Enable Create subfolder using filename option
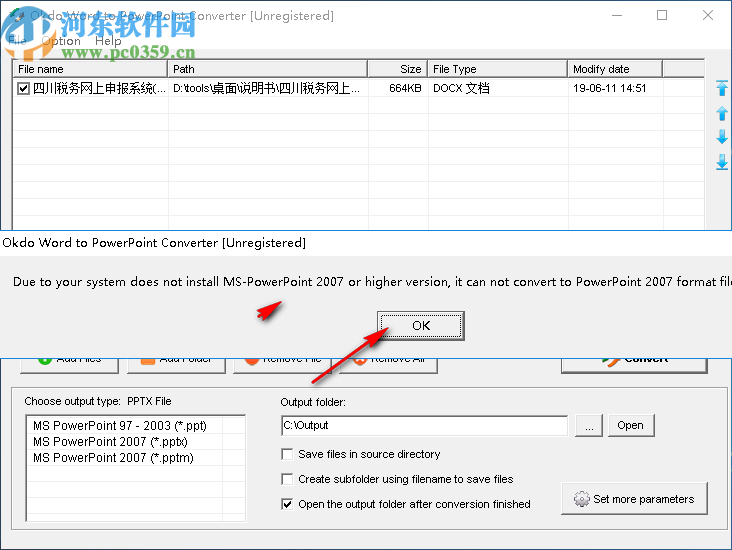The height and width of the screenshot is (550, 732). (x=287, y=479)
